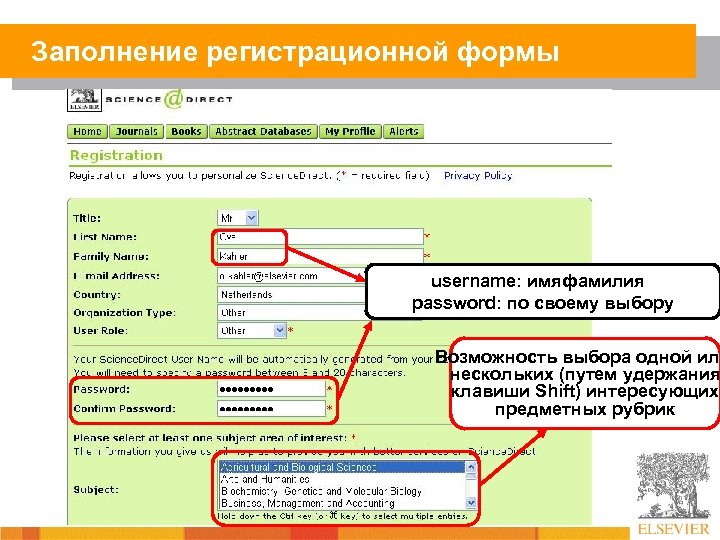Screen dimensions: 720x540
Task: Focus the E-mail Address field
Action: coord(292,276)
